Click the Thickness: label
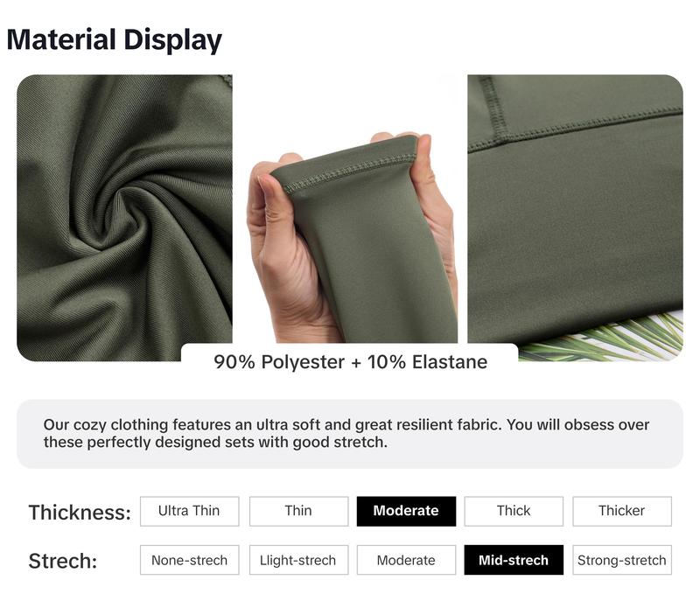700x601 pixels. coord(80,513)
